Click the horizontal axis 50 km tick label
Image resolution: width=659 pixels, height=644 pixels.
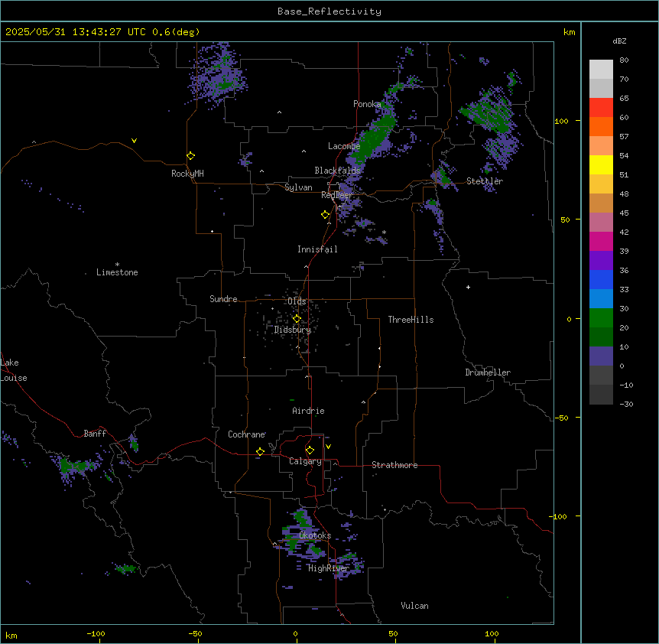(393, 633)
